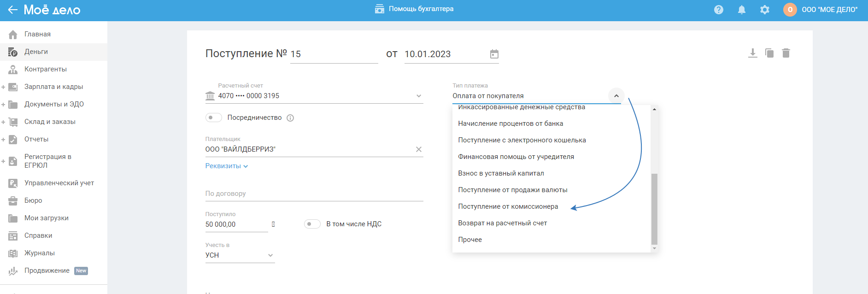868x294 pixels.
Task: Clear the payer field with the X icon
Action: (x=419, y=149)
